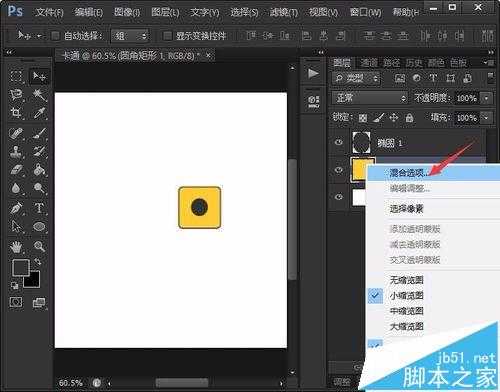Toggle lock transparent pixels
Screen dimensions: 500x392
(363, 118)
